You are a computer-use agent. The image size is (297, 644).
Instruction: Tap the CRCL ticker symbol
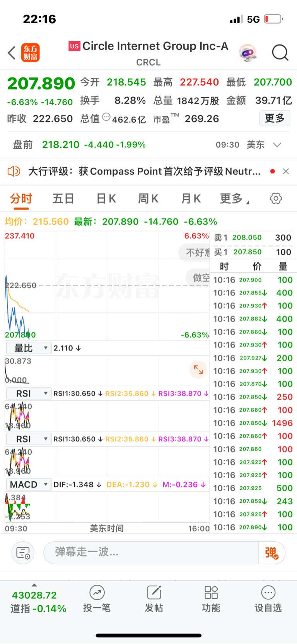(x=148, y=62)
